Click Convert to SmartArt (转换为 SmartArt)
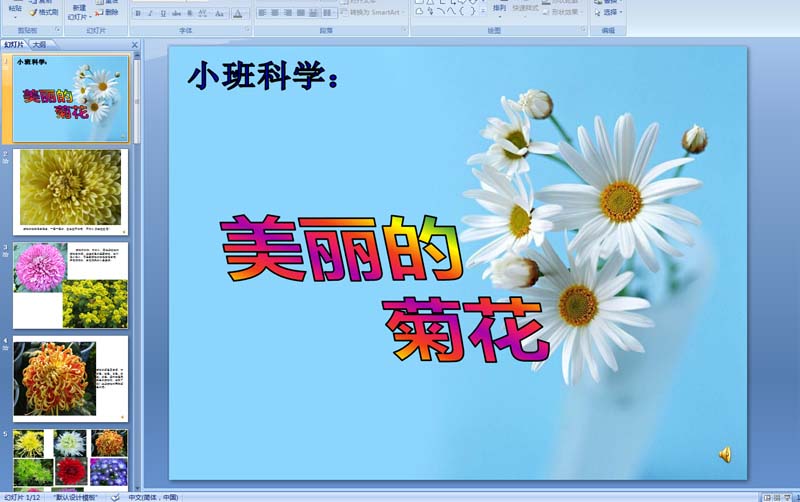The image size is (800, 502). 372,12
